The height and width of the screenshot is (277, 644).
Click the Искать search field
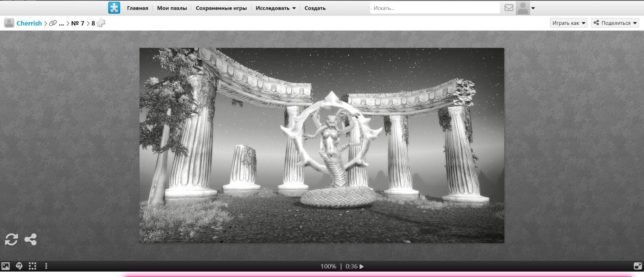434,8
